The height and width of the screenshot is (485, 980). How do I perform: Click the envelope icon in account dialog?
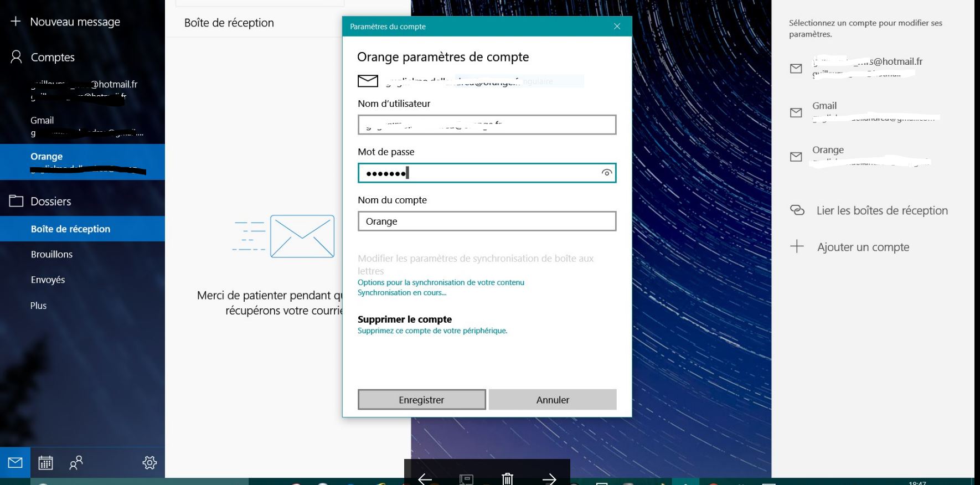[x=368, y=81]
